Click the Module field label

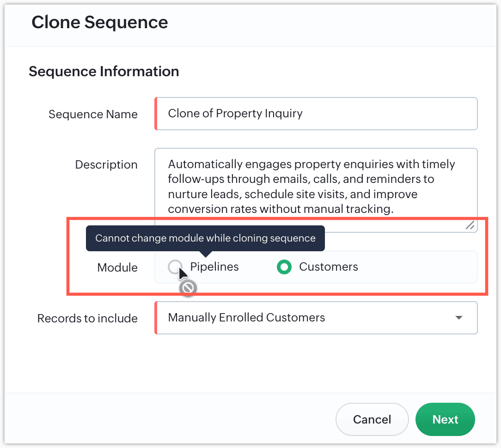pos(117,267)
